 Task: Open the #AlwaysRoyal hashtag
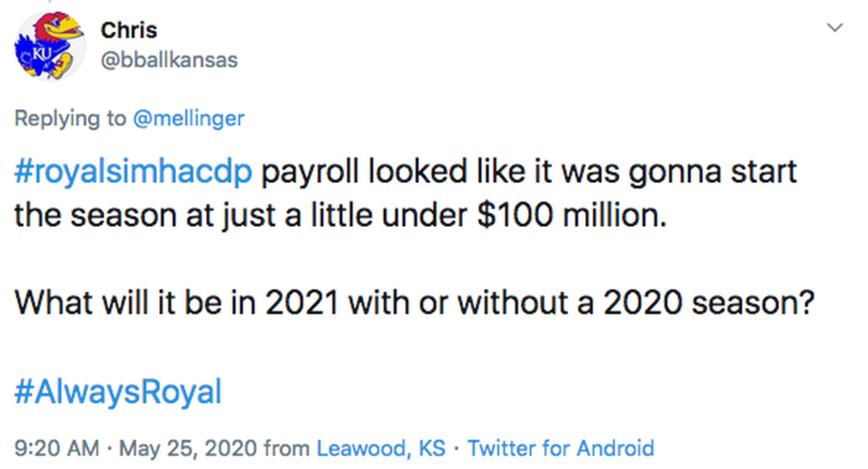click(x=118, y=392)
